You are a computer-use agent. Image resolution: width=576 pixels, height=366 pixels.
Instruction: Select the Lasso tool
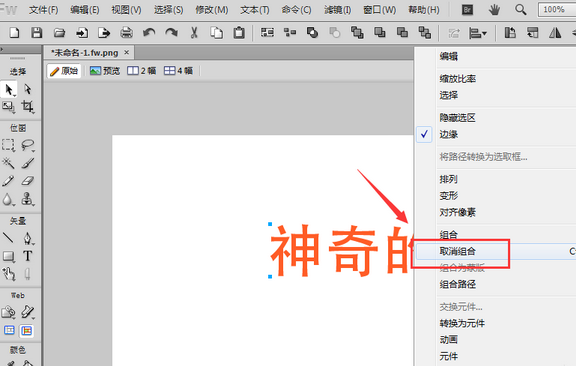(x=28, y=145)
